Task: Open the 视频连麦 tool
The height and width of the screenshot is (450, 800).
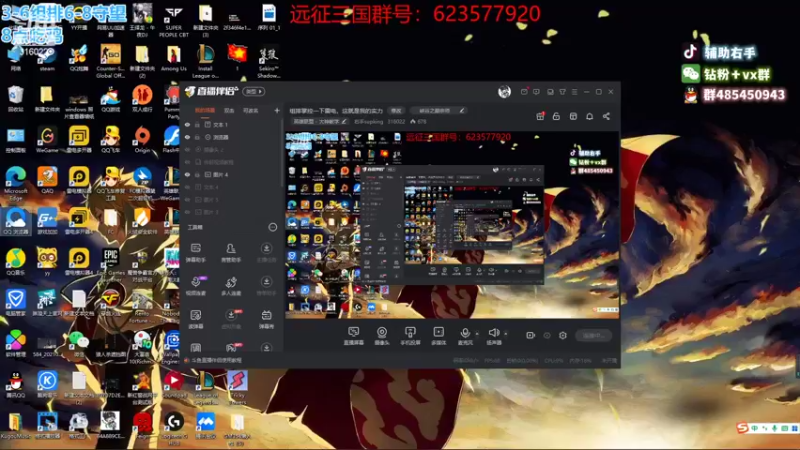Action: tap(195, 286)
